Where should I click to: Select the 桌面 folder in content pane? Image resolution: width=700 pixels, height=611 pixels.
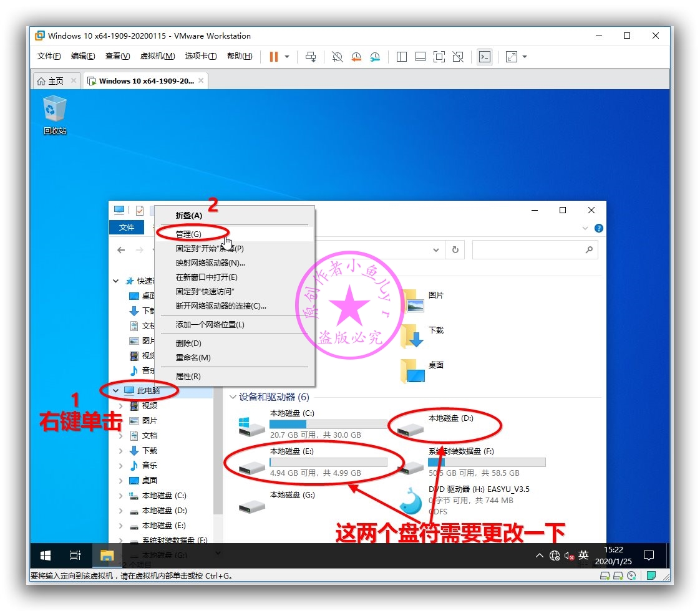click(x=422, y=370)
